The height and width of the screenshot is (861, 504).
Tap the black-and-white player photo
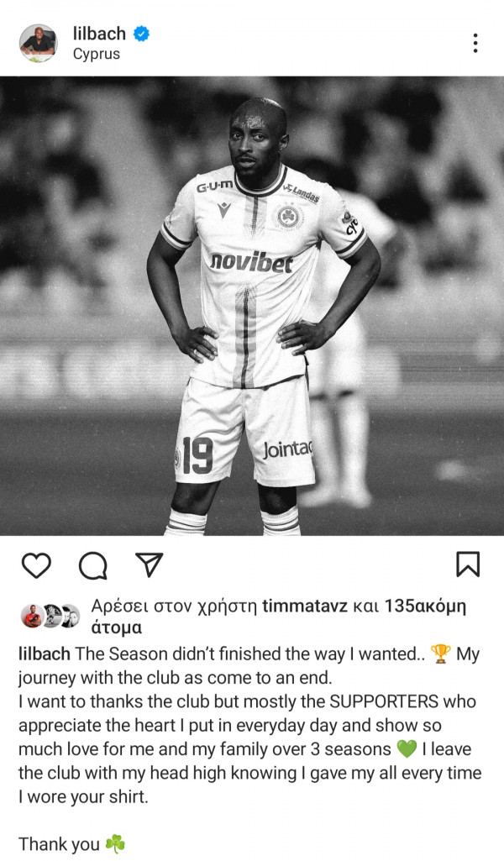click(252, 306)
